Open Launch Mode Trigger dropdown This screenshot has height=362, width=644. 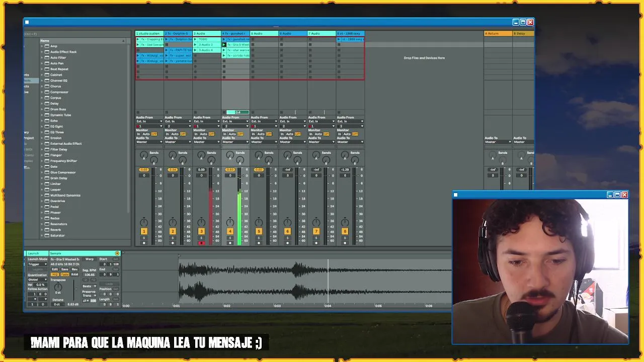coord(38,264)
